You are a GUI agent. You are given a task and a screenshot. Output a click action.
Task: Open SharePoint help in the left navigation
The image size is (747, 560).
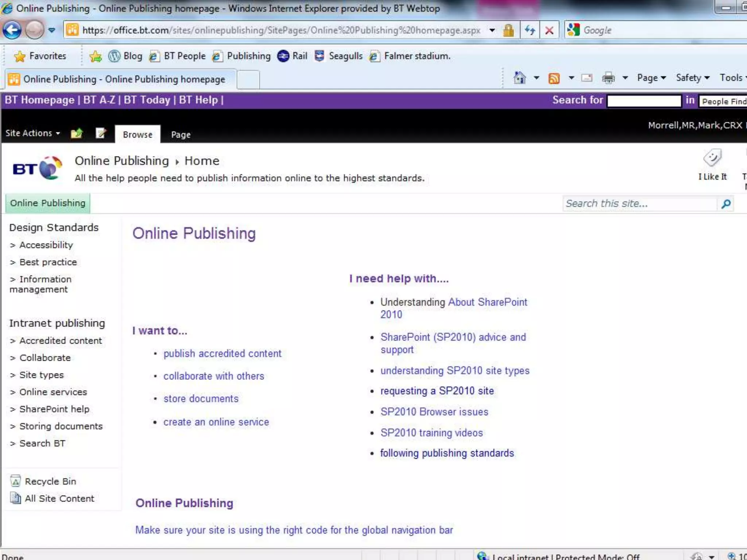tap(54, 409)
